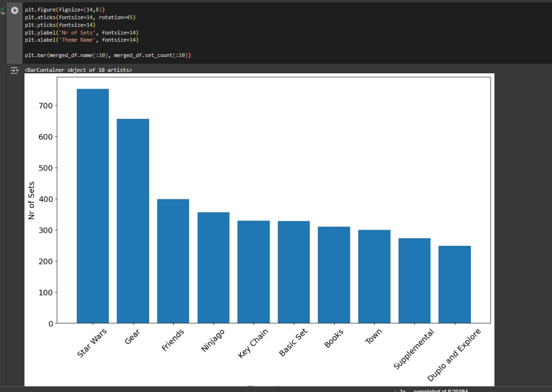Click the 'completed at 8:29 PM' status text
Viewport: 552px width, 392px height.
pos(440,391)
